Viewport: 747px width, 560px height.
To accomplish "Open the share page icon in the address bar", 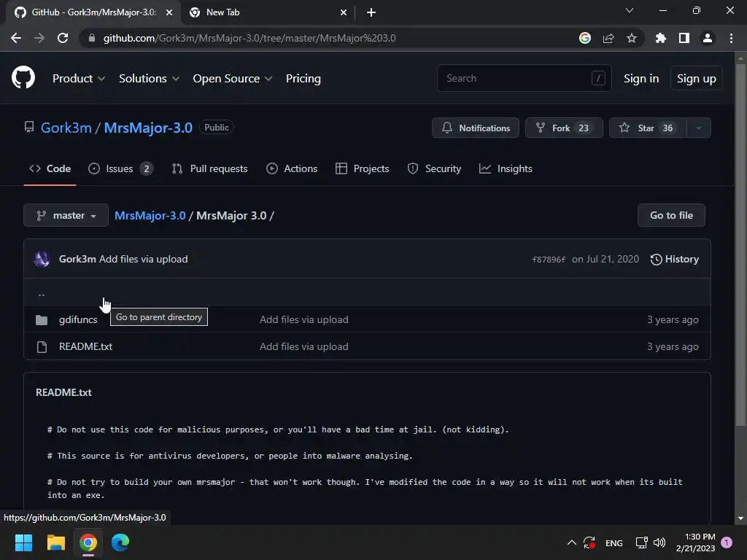I will [x=608, y=38].
